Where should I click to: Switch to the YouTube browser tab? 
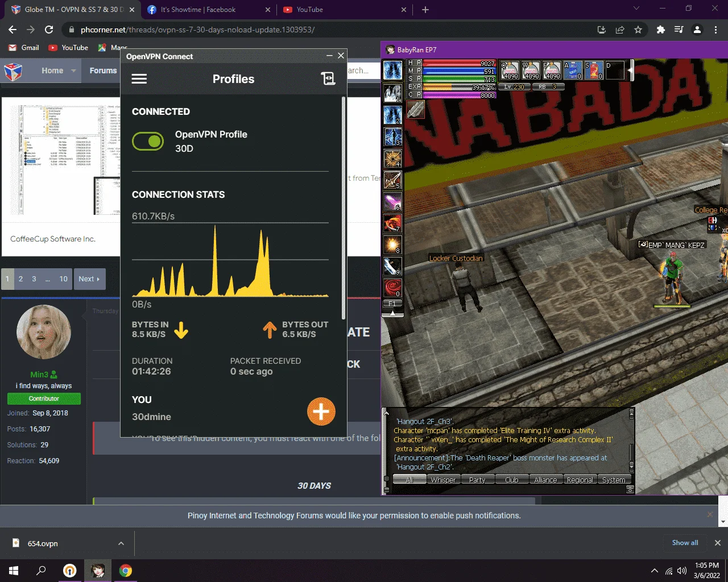coord(345,10)
